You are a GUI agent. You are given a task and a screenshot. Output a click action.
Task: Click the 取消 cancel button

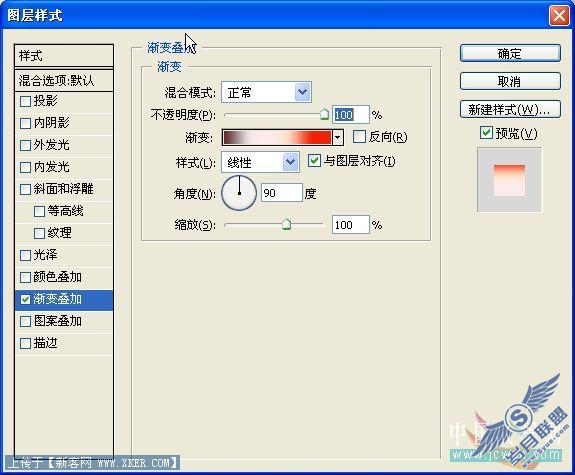pos(510,81)
